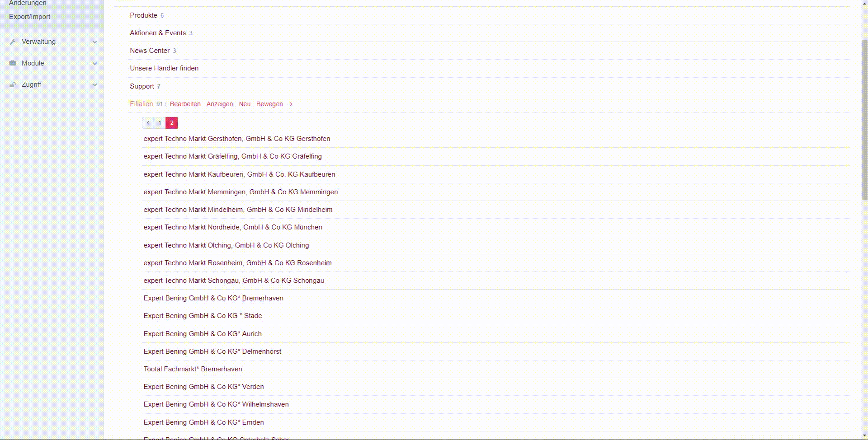Open expert Techno Markt Nordheide München entry
The height and width of the screenshot is (440, 868).
233,227
